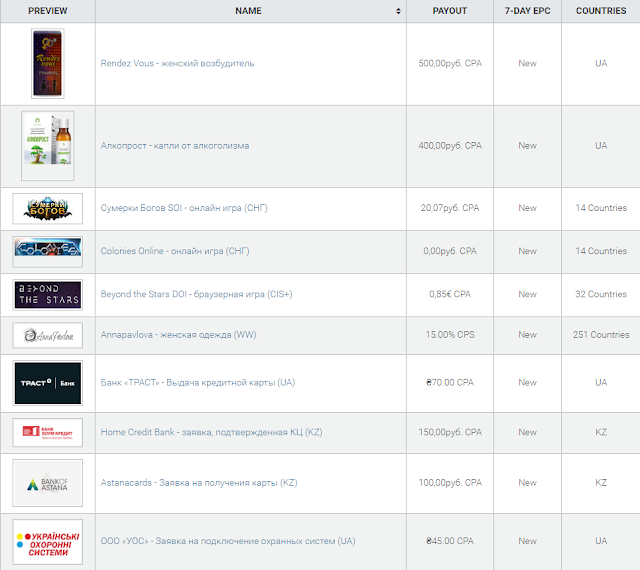The image size is (640, 570).
Task: Click KZ in the Home Credit Bank row
Action: 601,432
